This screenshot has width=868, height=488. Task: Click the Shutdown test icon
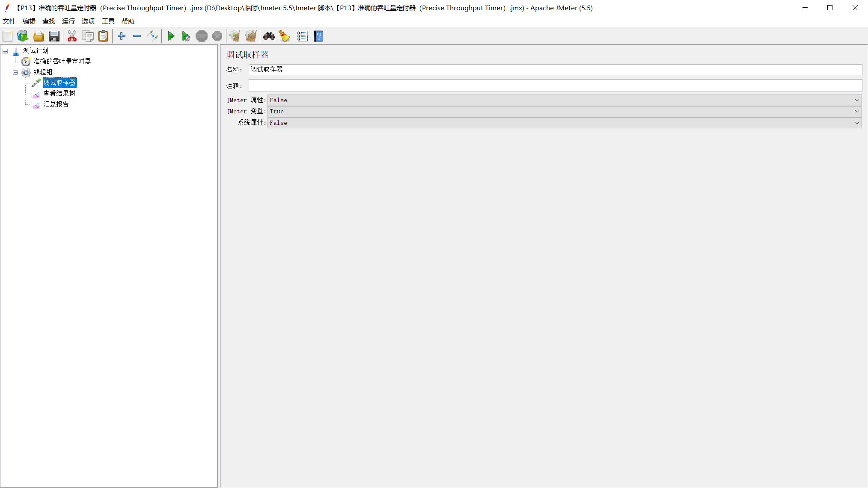(217, 36)
